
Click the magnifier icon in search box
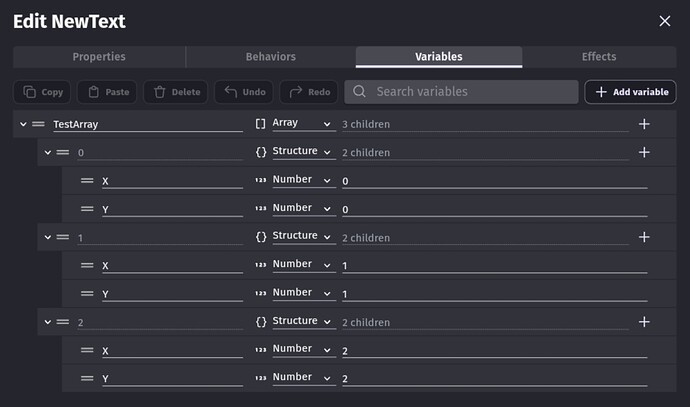[359, 92]
